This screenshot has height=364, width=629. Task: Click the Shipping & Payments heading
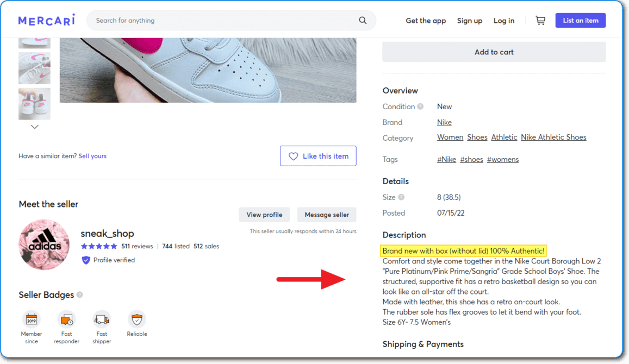[423, 344]
